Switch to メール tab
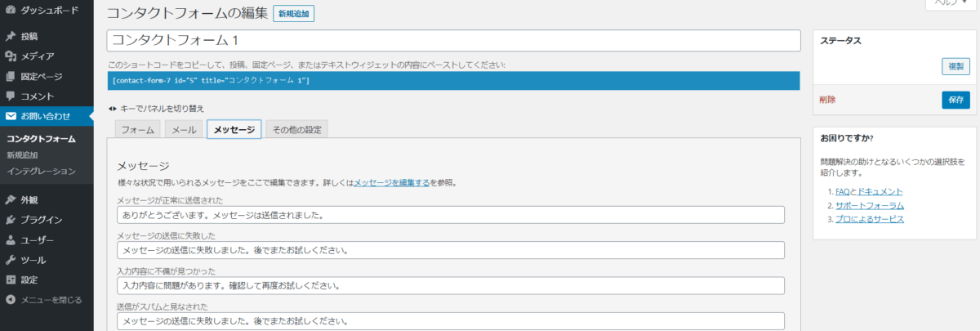 pos(184,130)
